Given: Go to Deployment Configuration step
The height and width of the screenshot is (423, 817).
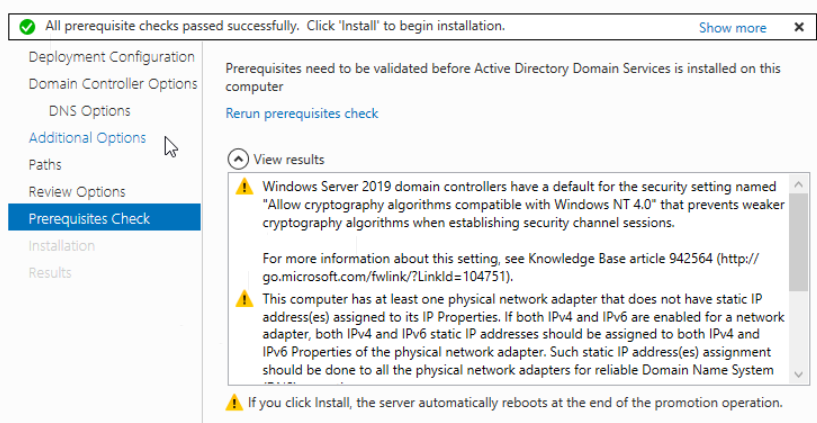Looking at the screenshot, I should [x=111, y=57].
